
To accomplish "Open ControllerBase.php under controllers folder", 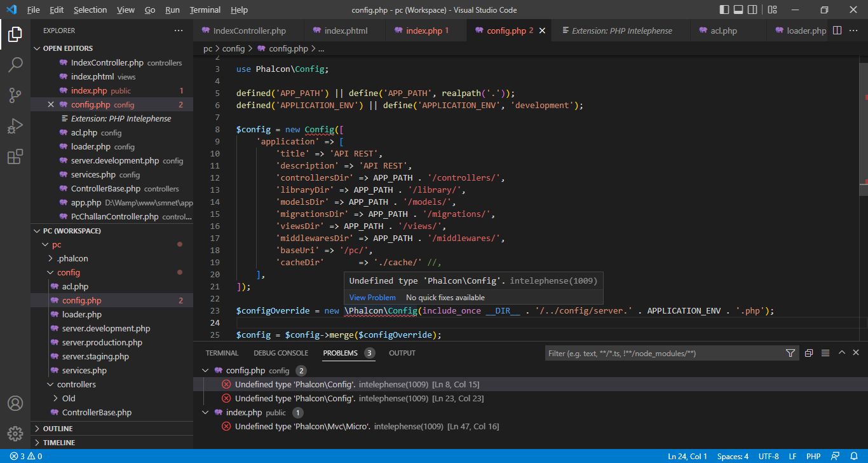I will (x=112, y=412).
